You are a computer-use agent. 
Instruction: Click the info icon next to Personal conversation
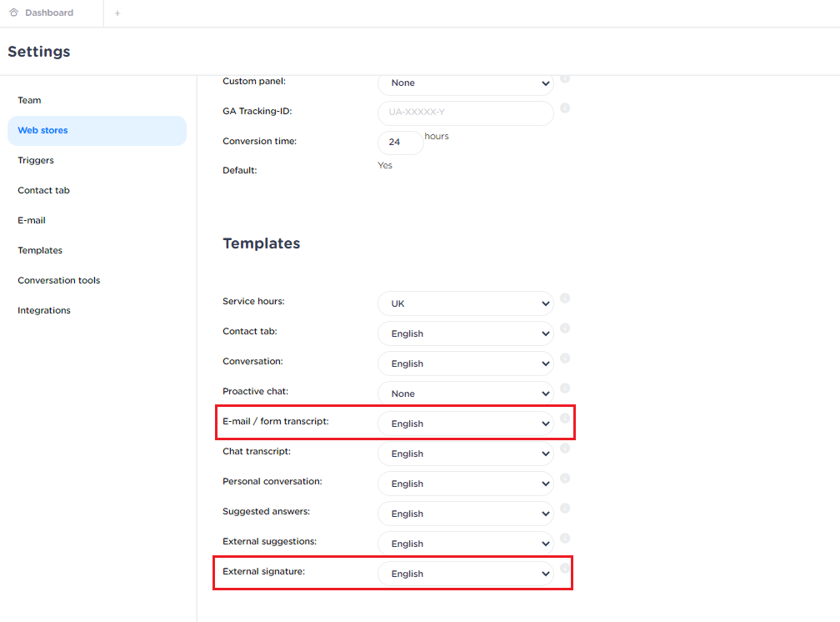click(565, 478)
